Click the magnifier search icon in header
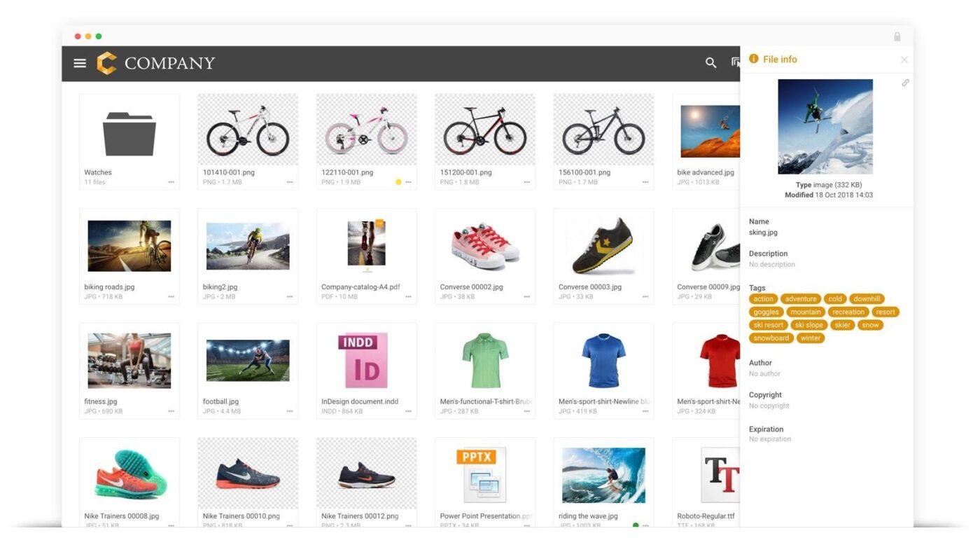The width and height of the screenshot is (980, 552). (710, 63)
